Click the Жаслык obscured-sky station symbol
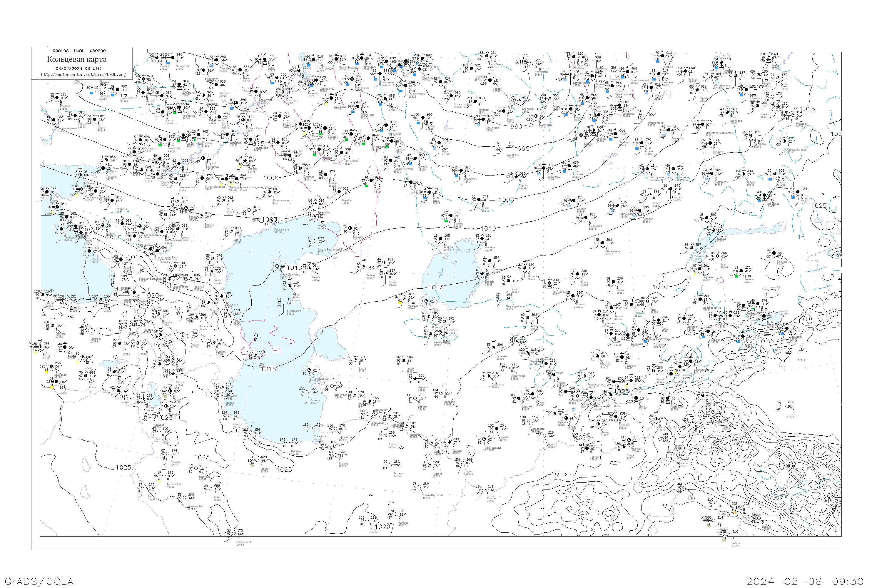Screen dimensions: 882x588 [405, 297]
